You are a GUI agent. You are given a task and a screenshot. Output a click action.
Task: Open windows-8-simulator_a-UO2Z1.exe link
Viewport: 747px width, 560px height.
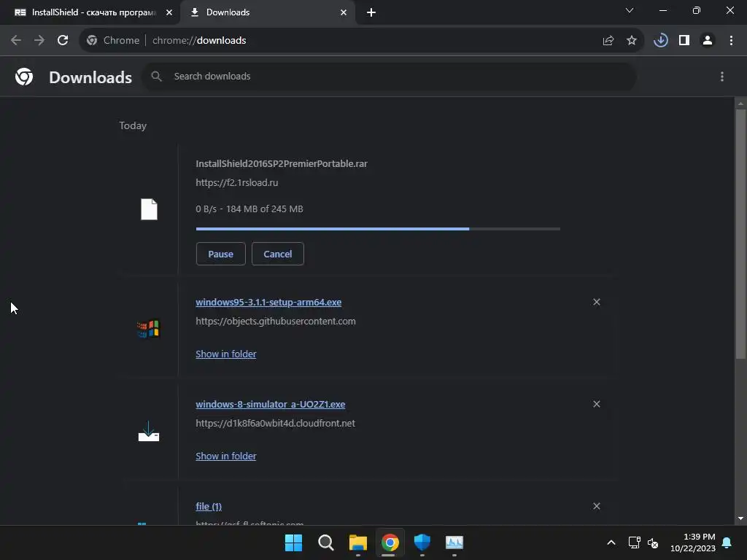pos(270,404)
